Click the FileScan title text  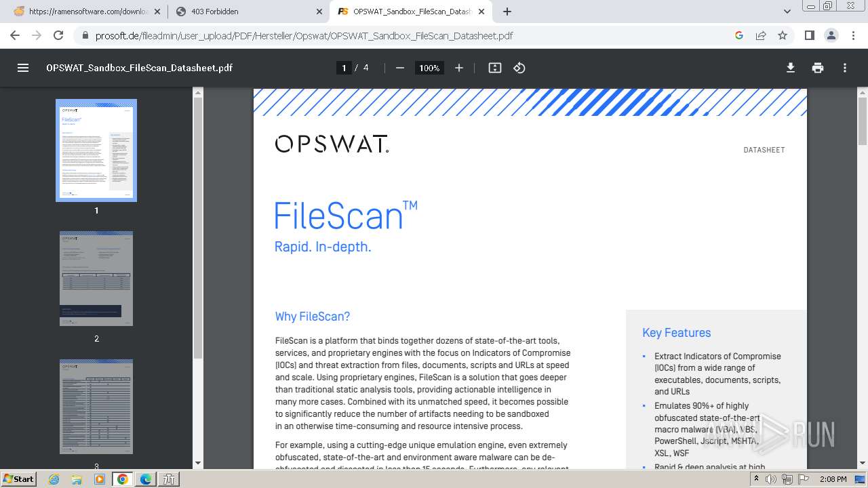pos(346,216)
